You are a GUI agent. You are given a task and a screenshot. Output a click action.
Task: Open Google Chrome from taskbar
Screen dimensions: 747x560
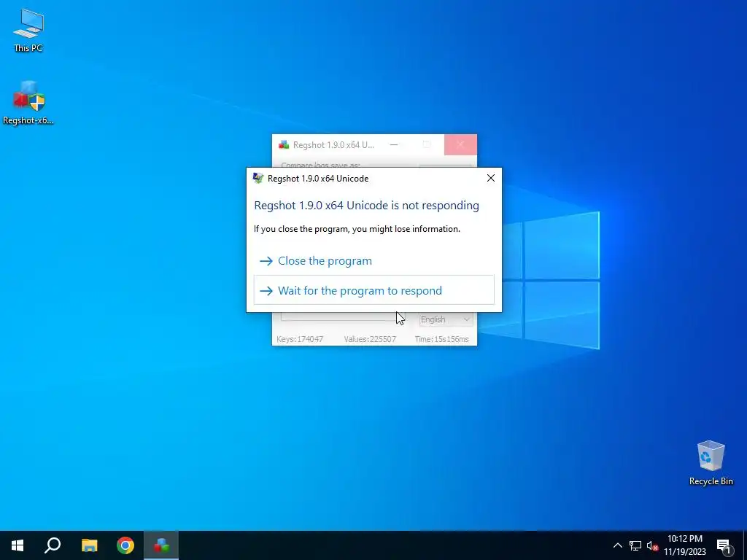coord(125,545)
